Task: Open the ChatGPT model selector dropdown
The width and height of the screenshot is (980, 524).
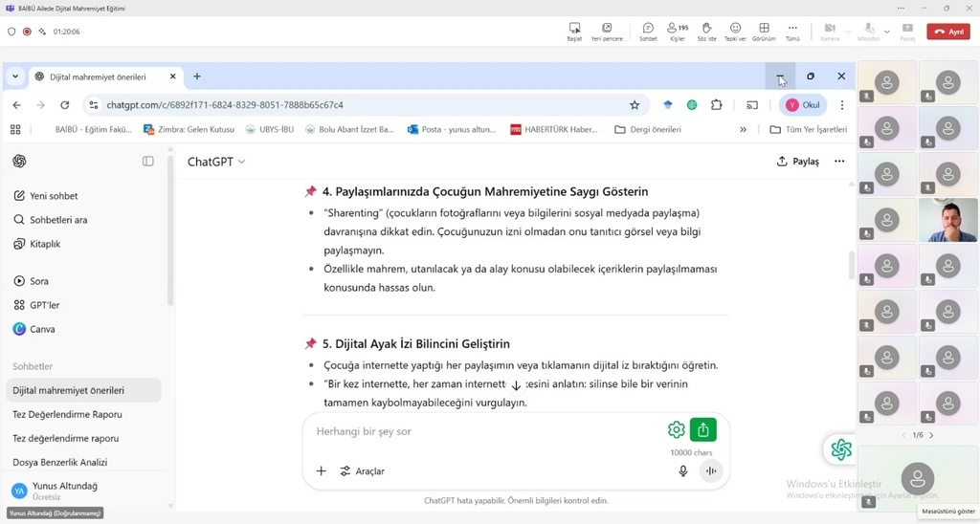Action: pyautogui.click(x=216, y=162)
